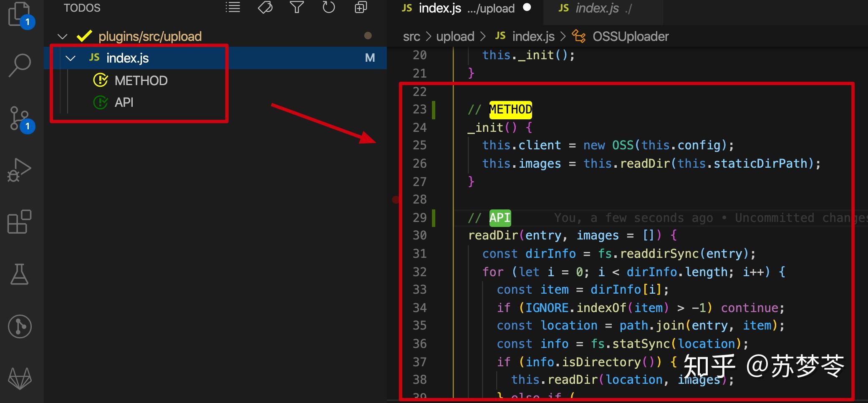Collapse the plugins/src/upload folder
The height and width of the screenshot is (403, 868).
click(x=62, y=36)
